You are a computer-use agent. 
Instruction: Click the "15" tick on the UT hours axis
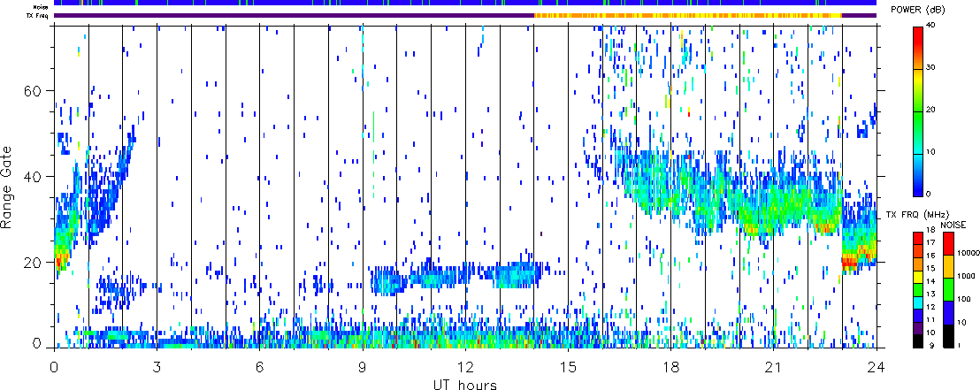pyautogui.click(x=568, y=366)
